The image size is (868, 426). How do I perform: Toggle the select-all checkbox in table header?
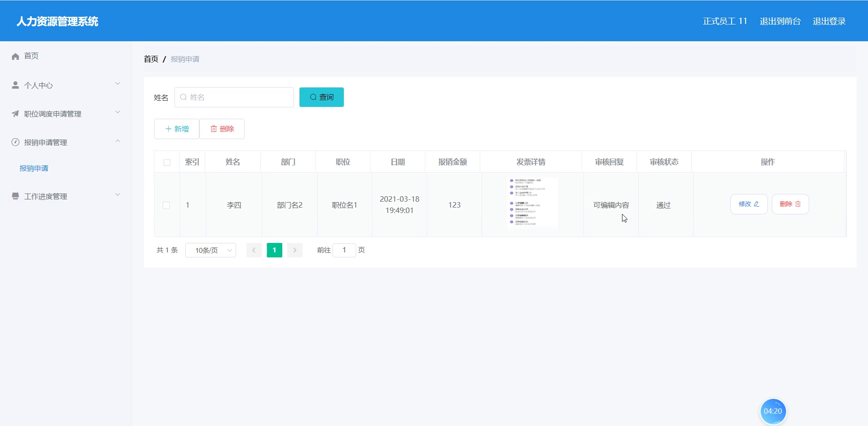click(167, 162)
